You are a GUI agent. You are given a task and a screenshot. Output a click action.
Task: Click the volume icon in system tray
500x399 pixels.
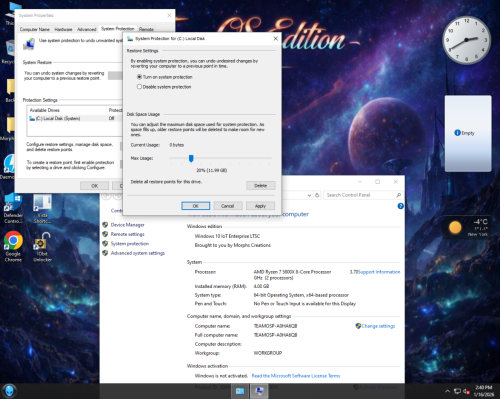coord(466,391)
